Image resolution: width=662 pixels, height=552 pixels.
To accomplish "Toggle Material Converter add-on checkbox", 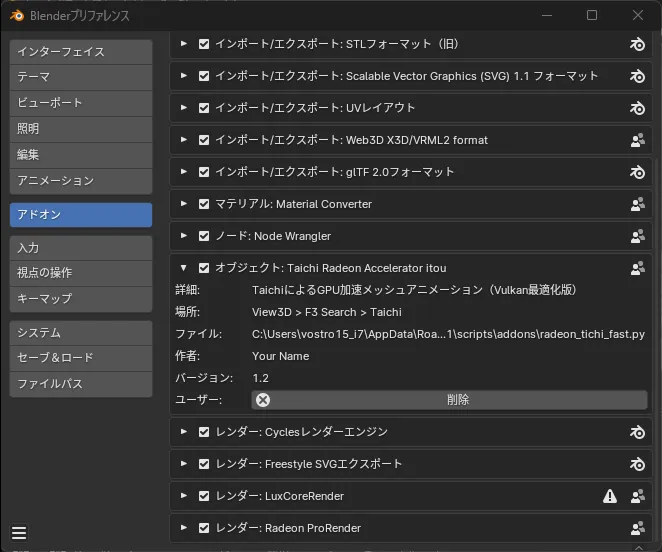I will click(204, 204).
